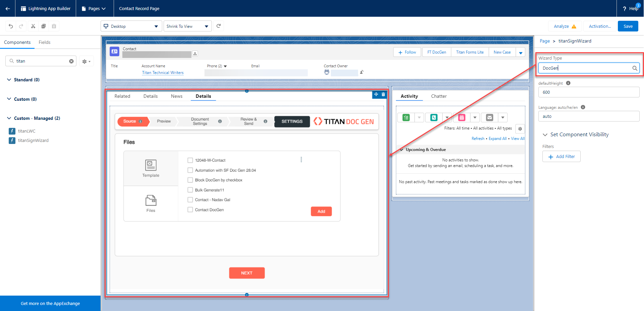Click the email envelope icon

point(489,118)
